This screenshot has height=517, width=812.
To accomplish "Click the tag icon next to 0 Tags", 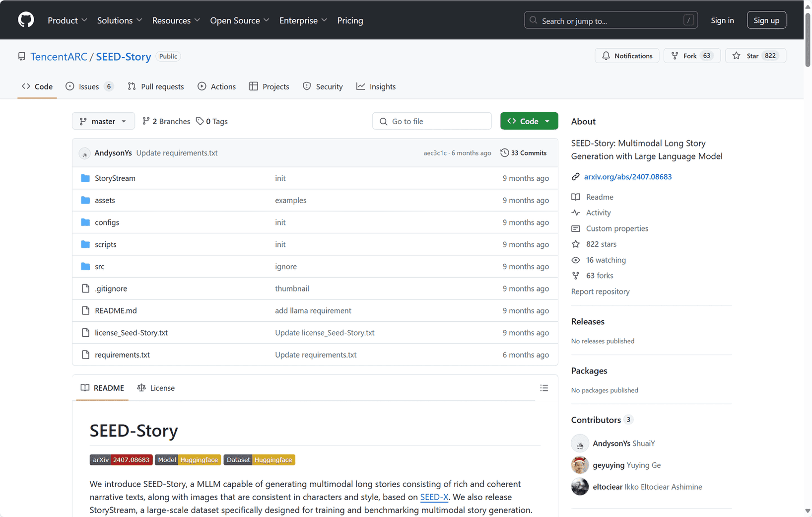I will pos(200,121).
